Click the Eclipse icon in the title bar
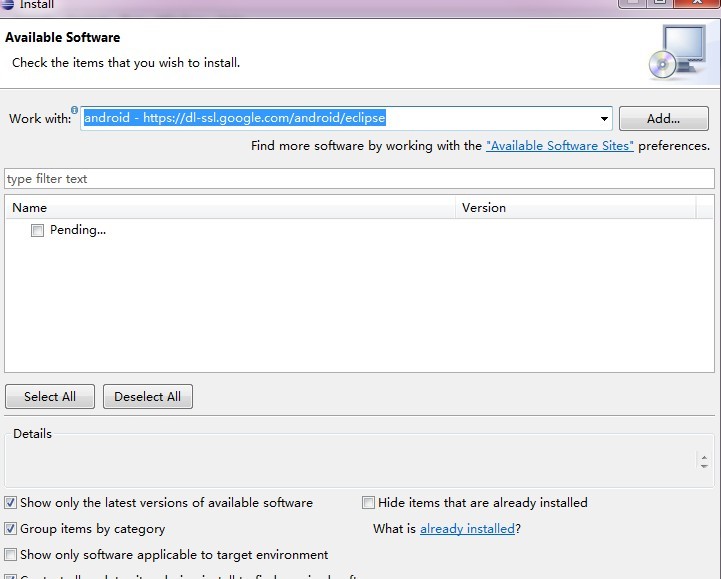This screenshot has width=721, height=579. (x=9, y=5)
